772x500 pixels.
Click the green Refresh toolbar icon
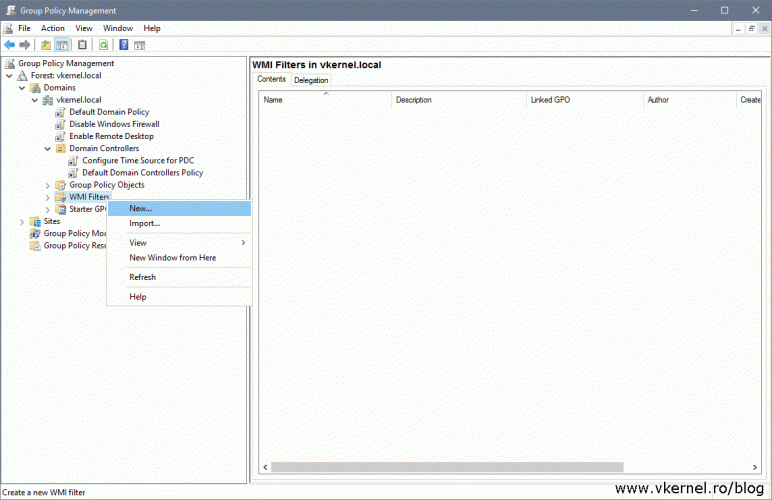click(103, 45)
